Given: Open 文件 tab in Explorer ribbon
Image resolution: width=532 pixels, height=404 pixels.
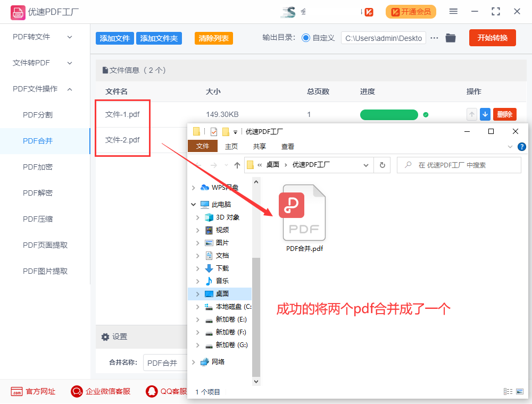Looking at the screenshot, I should coord(203,146).
